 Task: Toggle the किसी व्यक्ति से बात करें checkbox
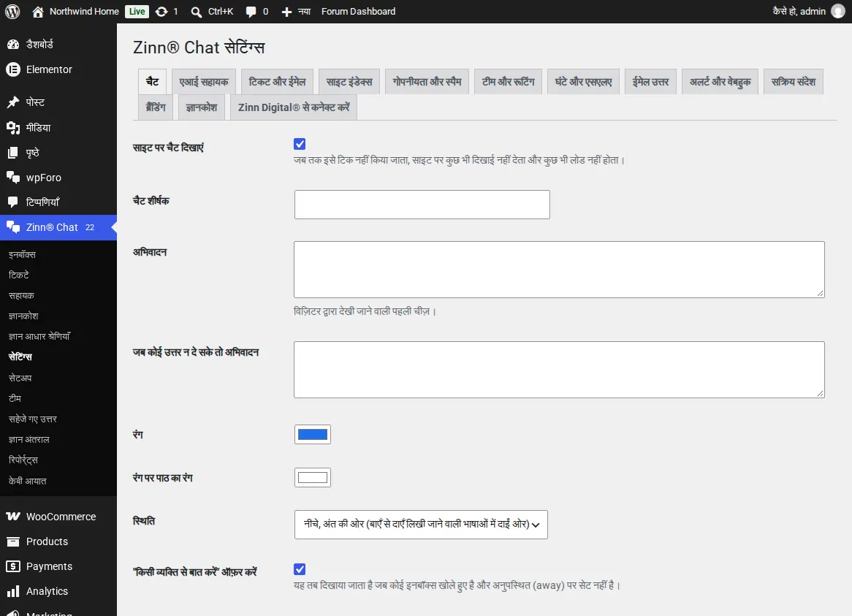pyautogui.click(x=300, y=569)
